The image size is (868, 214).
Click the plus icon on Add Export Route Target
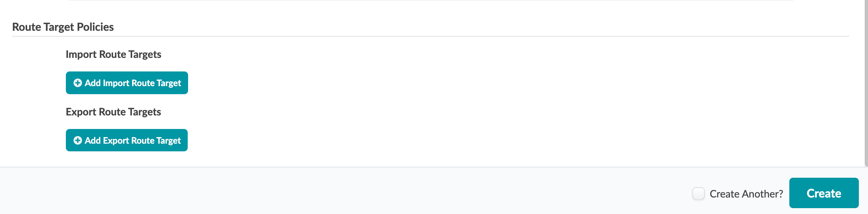pos(78,140)
